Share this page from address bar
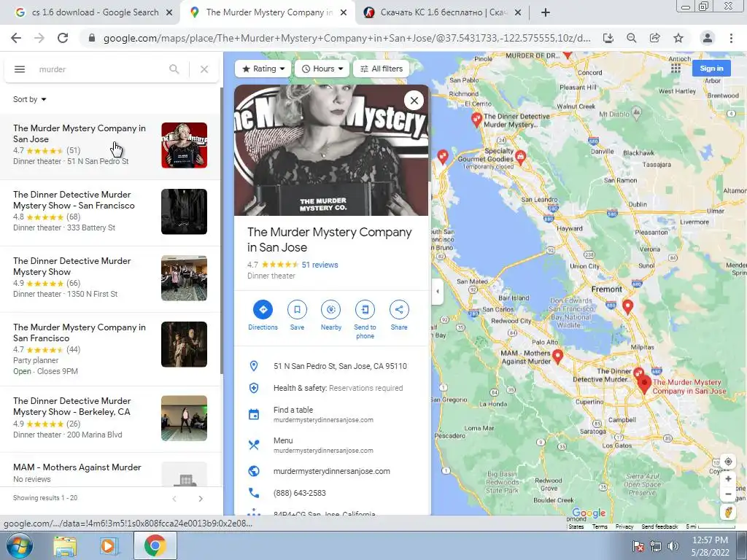747x560 pixels. click(655, 38)
